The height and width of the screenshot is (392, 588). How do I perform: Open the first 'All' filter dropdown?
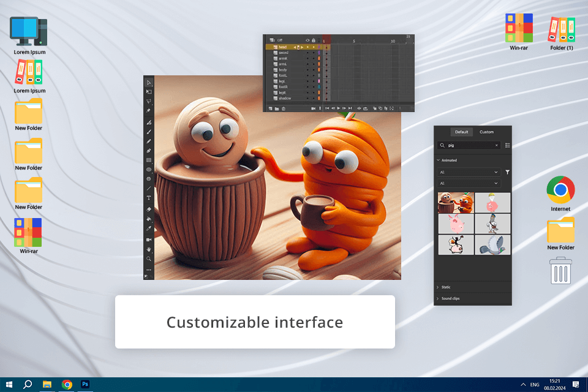coord(469,173)
